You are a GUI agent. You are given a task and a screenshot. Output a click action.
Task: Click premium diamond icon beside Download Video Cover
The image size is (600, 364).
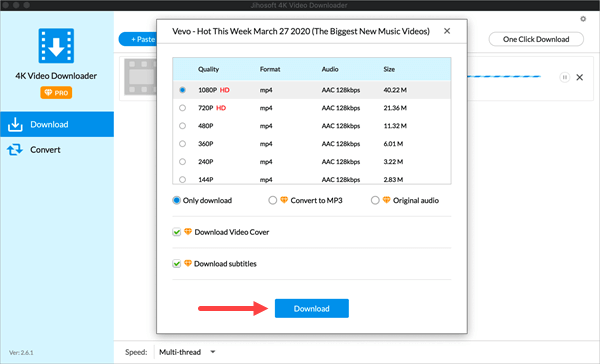[x=188, y=232]
